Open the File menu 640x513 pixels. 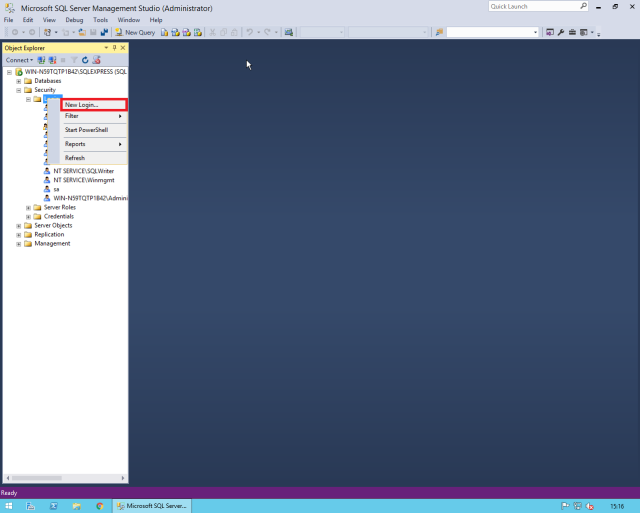click(x=9, y=20)
